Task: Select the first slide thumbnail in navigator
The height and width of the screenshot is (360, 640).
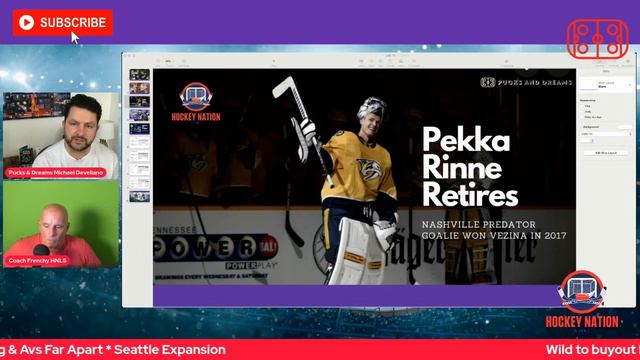Action: (x=140, y=75)
